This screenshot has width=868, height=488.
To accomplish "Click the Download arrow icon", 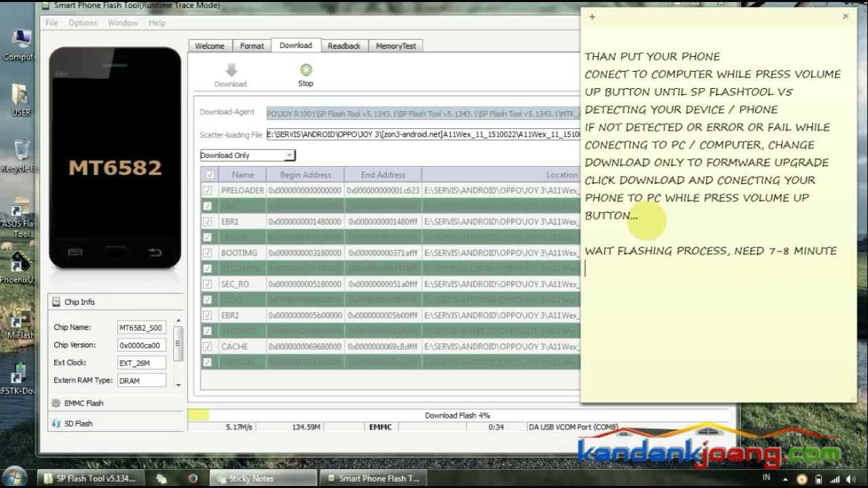I will (x=231, y=70).
